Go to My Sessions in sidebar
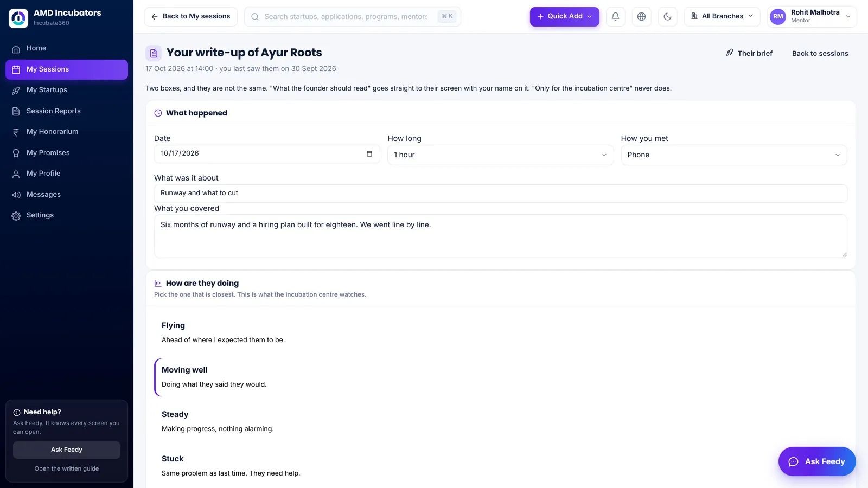 (x=67, y=69)
